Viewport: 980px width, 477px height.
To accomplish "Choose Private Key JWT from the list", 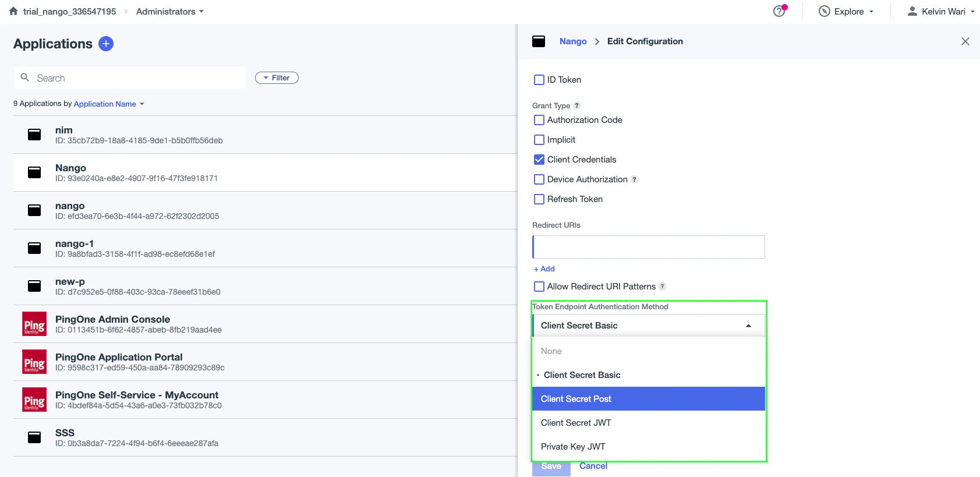I will pyautogui.click(x=648, y=447).
